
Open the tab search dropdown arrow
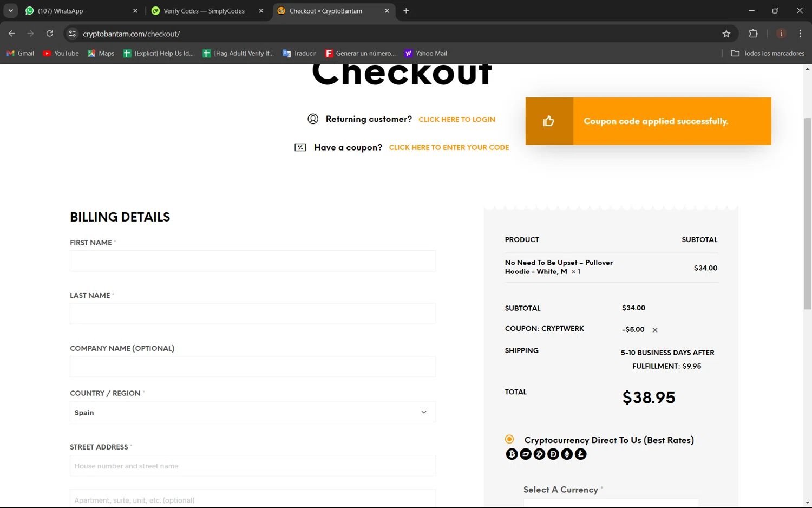coord(10,11)
